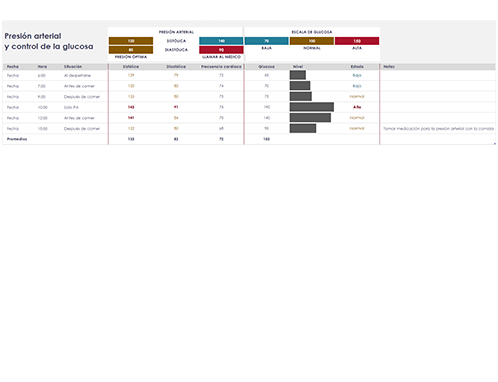The height and width of the screenshot is (382, 498).
Task: Click the red 142 Sistólica value
Action: (x=131, y=107)
